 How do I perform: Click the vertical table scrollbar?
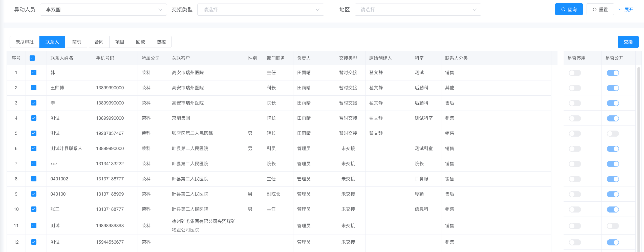pos(638,152)
